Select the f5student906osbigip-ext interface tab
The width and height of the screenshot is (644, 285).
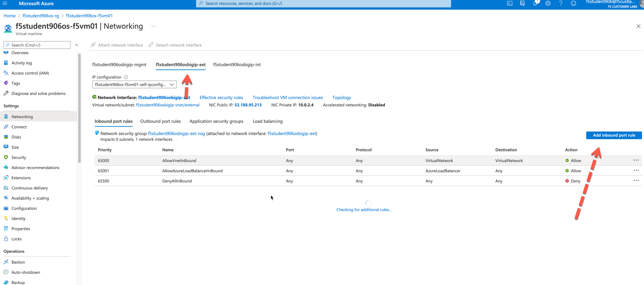[x=180, y=65]
